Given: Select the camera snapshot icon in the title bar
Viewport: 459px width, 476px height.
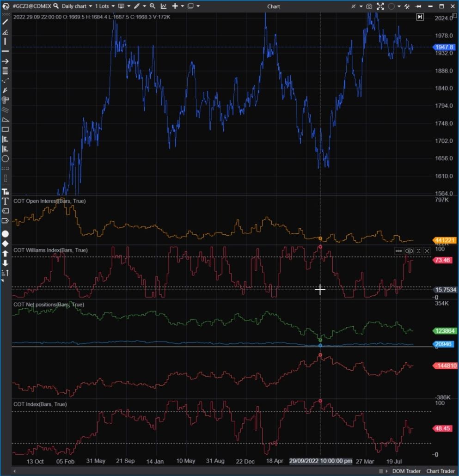Looking at the screenshot, I should tap(369, 6).
